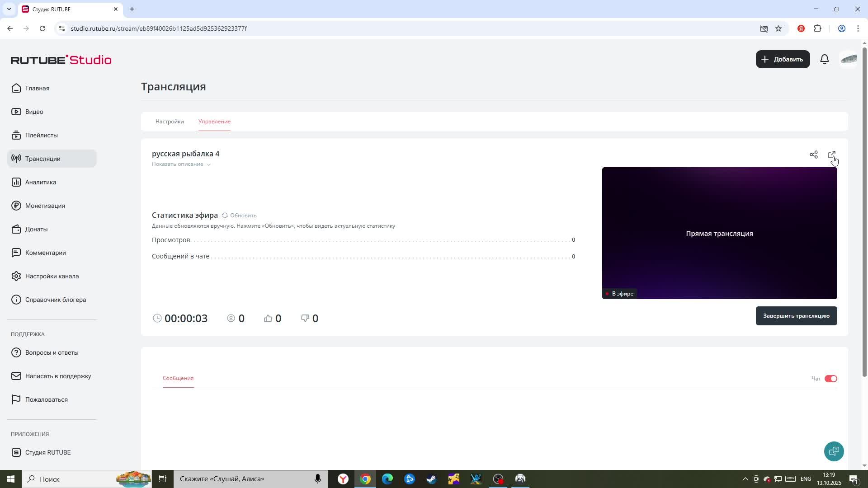Click the refresh statistics icon
The height and width of the screenshot is (488, 868).
[x=225, y=216]
